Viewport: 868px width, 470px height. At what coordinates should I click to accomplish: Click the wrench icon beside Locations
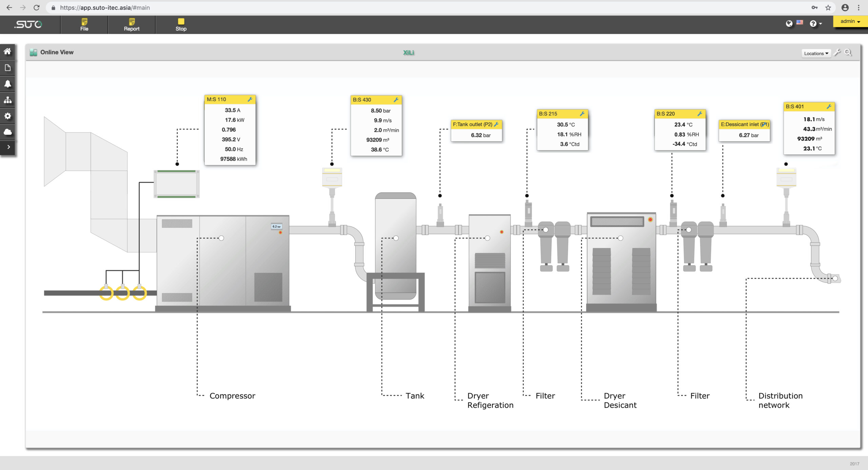[837, 53]
